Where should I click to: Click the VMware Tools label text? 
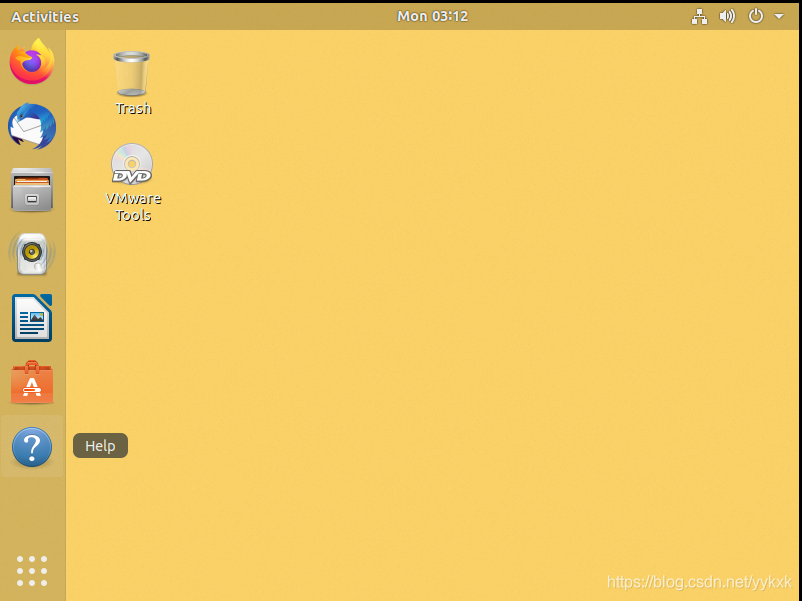(x=133, y=207)
